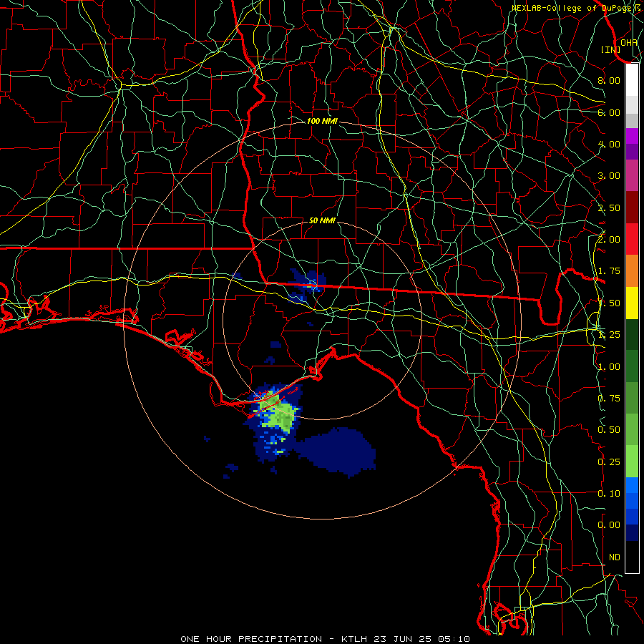
Task: Click the 3.00 scale value
Action: pyautogui.click(x=609, y=176)
